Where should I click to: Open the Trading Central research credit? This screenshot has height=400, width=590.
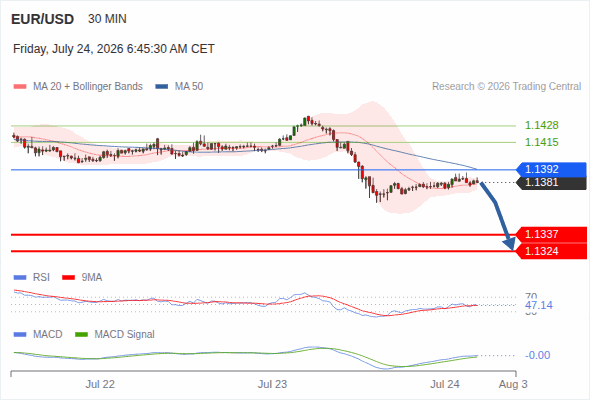point(506,87)
